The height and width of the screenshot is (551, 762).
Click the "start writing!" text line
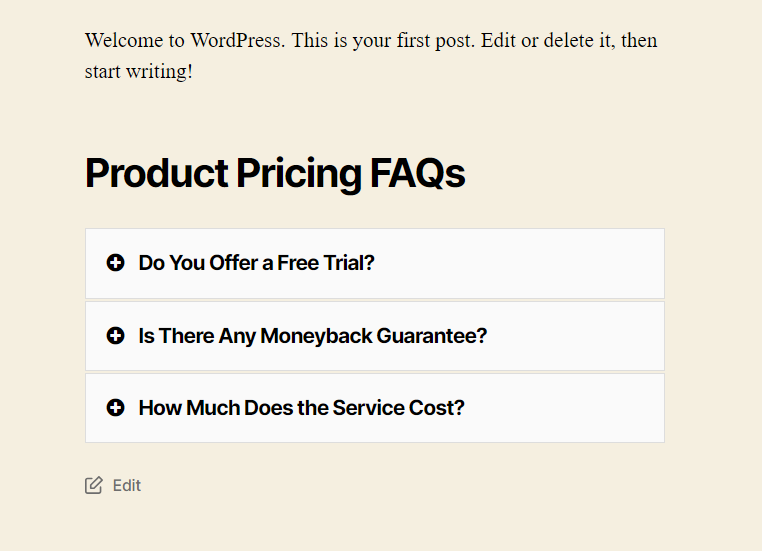point(139,71)
